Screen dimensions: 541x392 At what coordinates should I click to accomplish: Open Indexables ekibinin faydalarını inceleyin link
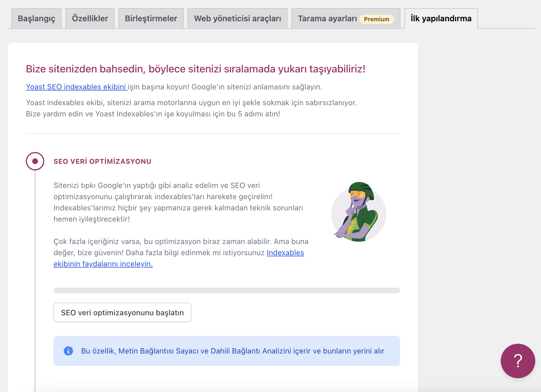(x=179, y=258)
